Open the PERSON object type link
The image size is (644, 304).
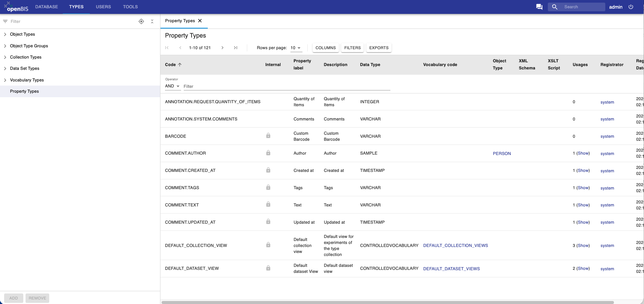coord(502,154)
